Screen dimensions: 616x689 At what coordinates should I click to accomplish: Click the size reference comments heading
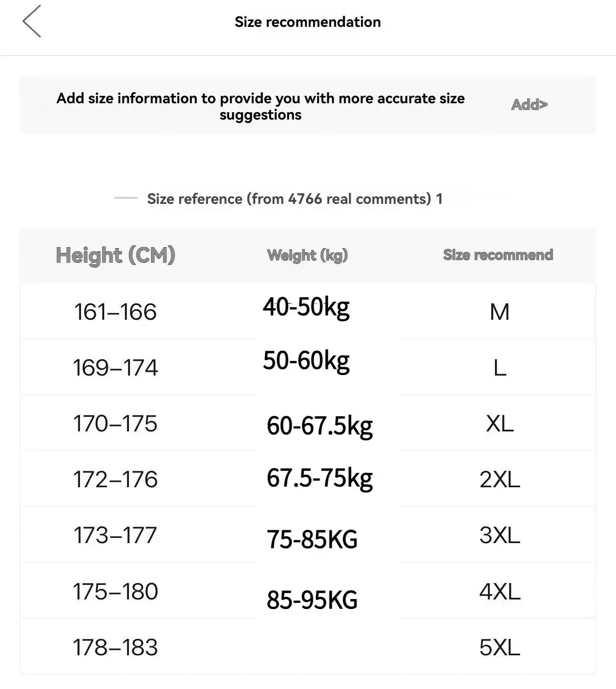[294, 199]
